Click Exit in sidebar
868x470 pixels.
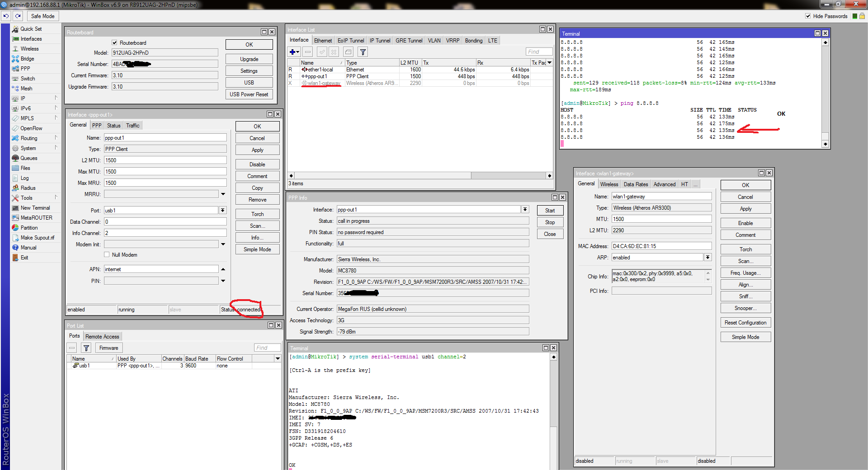pos(24,258)
